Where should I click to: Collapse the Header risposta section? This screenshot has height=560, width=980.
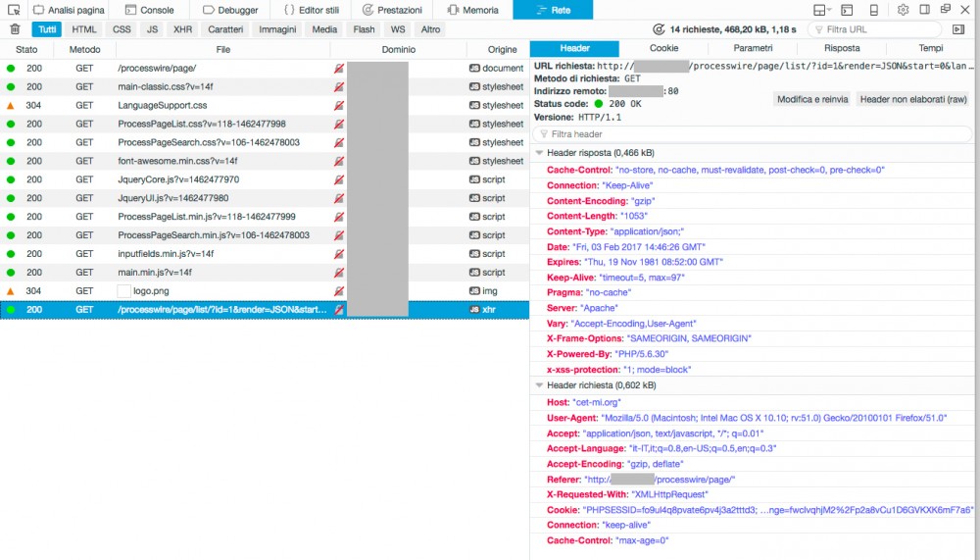pos(539,153)
